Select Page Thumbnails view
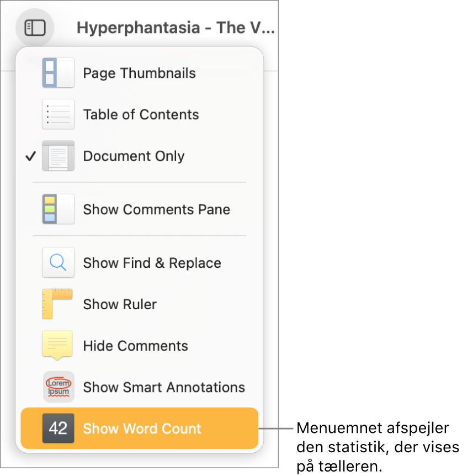The width and height of the screenshot is (473, 476). pos(139,73)
